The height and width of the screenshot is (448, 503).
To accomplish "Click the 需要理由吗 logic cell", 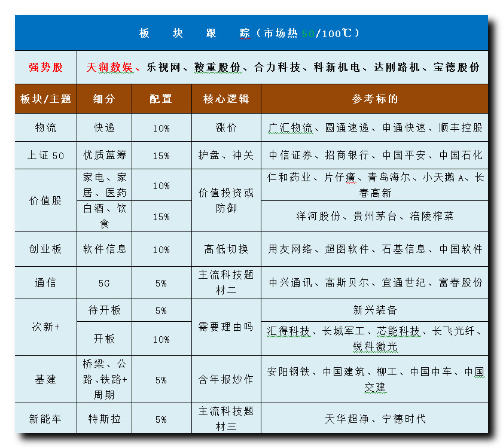I will point(226,327).
